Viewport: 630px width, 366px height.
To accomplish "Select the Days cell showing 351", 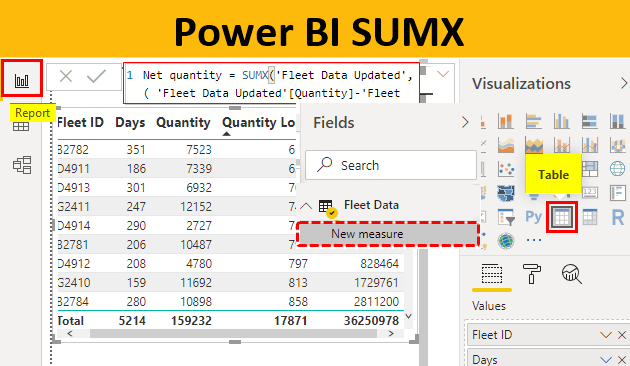I will (136, 149).
